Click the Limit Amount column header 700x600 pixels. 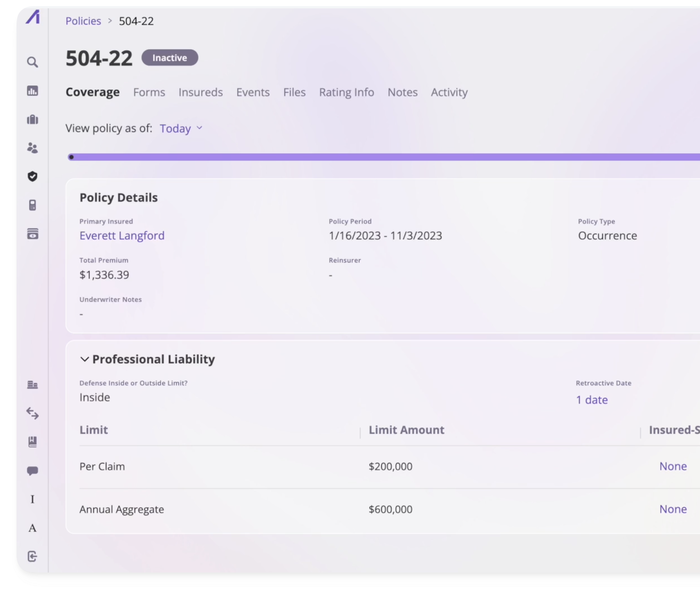click(406, 430)
